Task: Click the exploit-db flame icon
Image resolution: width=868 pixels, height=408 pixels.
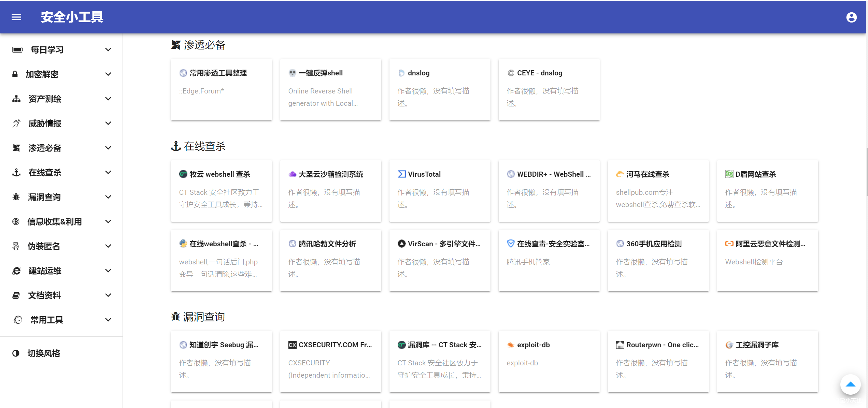Action: (510, 345)
